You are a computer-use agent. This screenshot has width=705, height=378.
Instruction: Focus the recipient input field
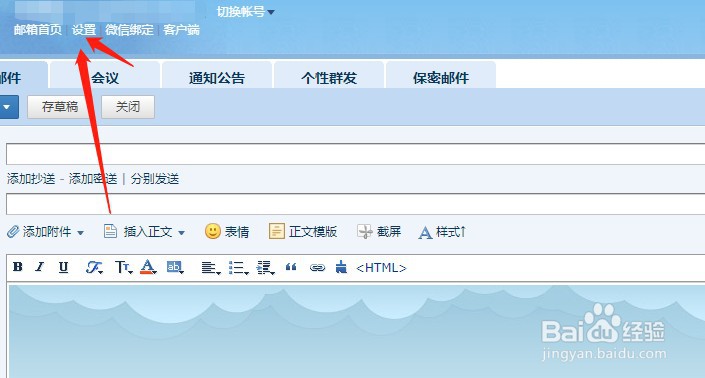click(x=355, y=154)
